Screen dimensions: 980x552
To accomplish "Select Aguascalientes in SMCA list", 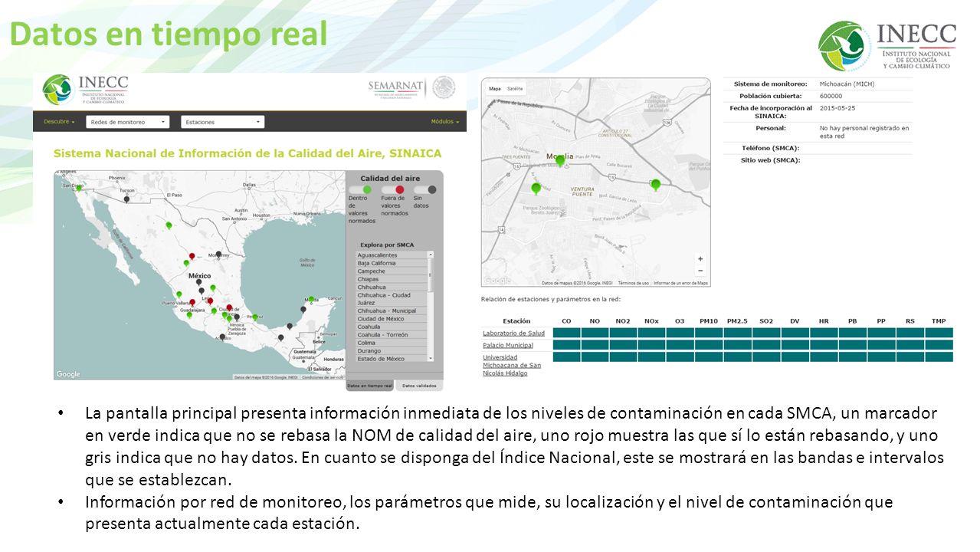I will click(392, 255).
